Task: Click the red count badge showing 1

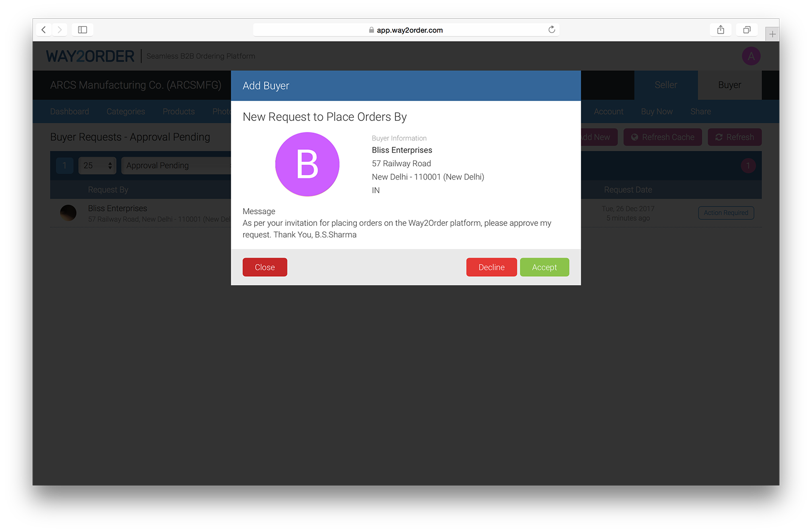Action: click(x=748, y=165)
